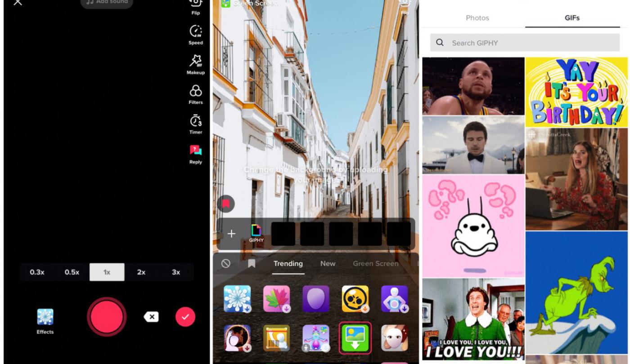Select the fiery ring silhouette effect
630x364 pixels.
tap(237, 338)
